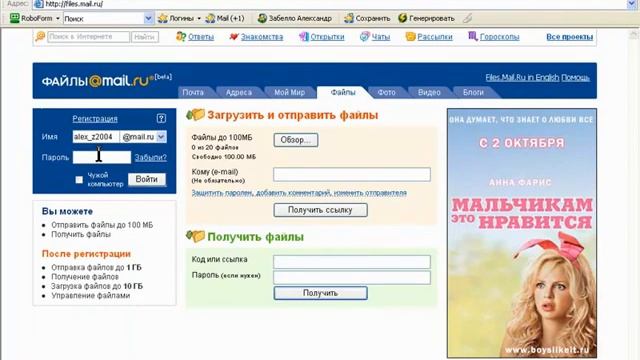Open the address bar dropdown arrow
Viewport: 640px width, 360px height.
pyautogui.click(x=632, y=4)
